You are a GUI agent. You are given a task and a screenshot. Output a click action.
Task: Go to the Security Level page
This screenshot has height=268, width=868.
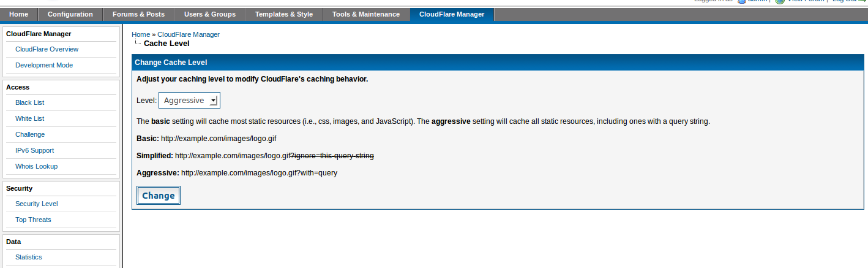point(37,204)
